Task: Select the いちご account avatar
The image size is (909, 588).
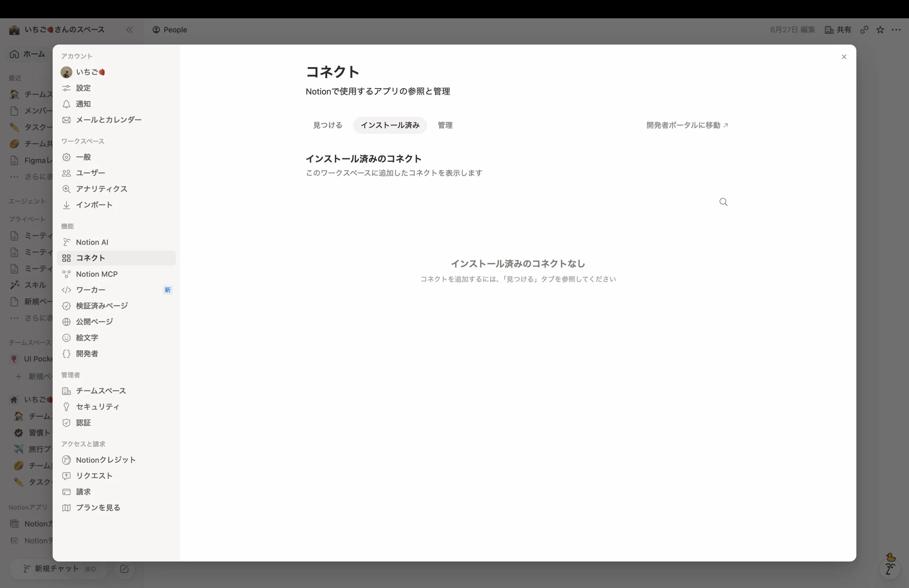Action: coord(67,72)
